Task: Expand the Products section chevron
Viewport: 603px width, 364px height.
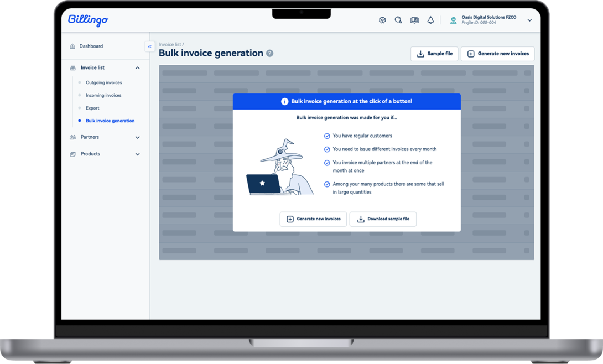Action: pyautogui.click(x=137, y=154)
